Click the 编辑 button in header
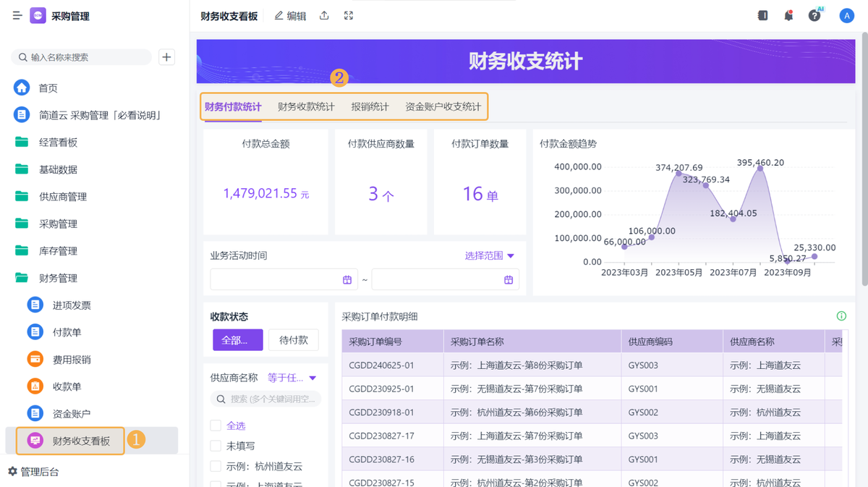 point(290,16)
